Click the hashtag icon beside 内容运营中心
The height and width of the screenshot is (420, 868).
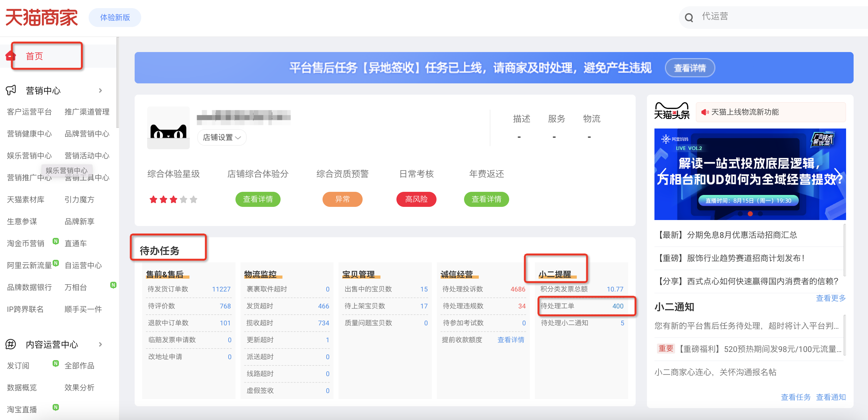point(11,344)
